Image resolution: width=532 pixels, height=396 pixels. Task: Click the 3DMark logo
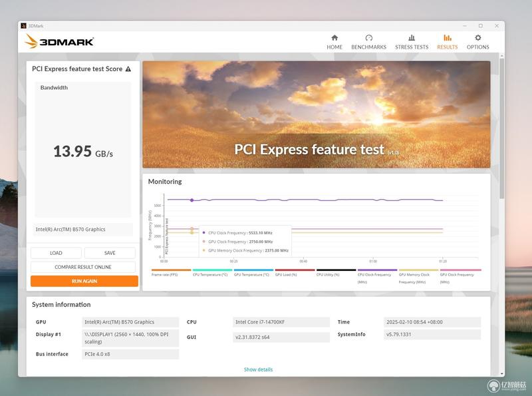[x=59, y=41]
